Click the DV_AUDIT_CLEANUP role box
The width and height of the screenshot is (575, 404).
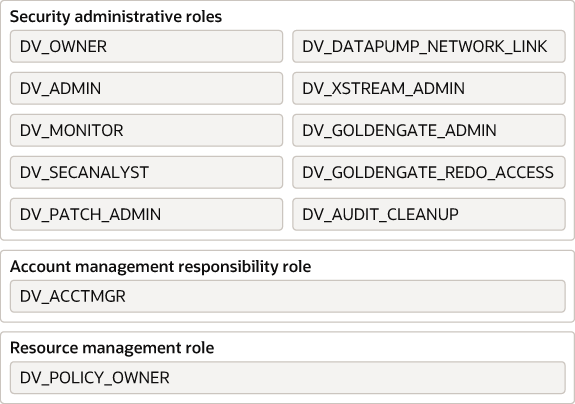429,214
